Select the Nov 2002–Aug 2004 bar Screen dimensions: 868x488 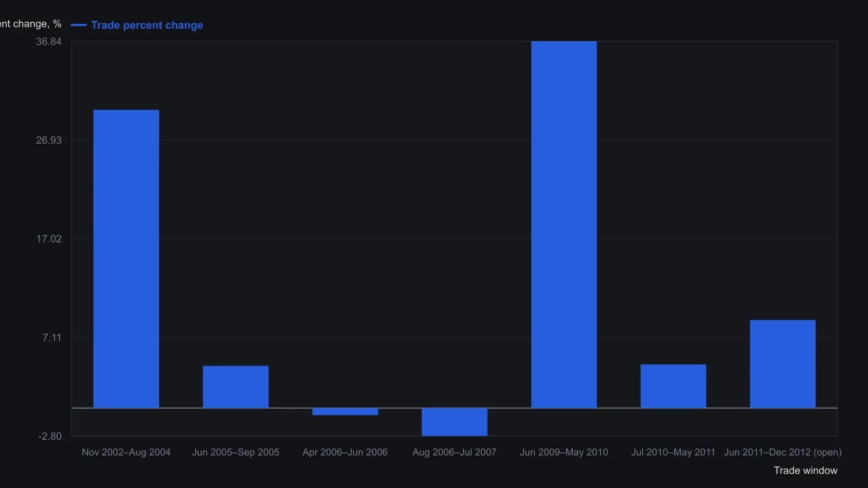tap(126, 259)
